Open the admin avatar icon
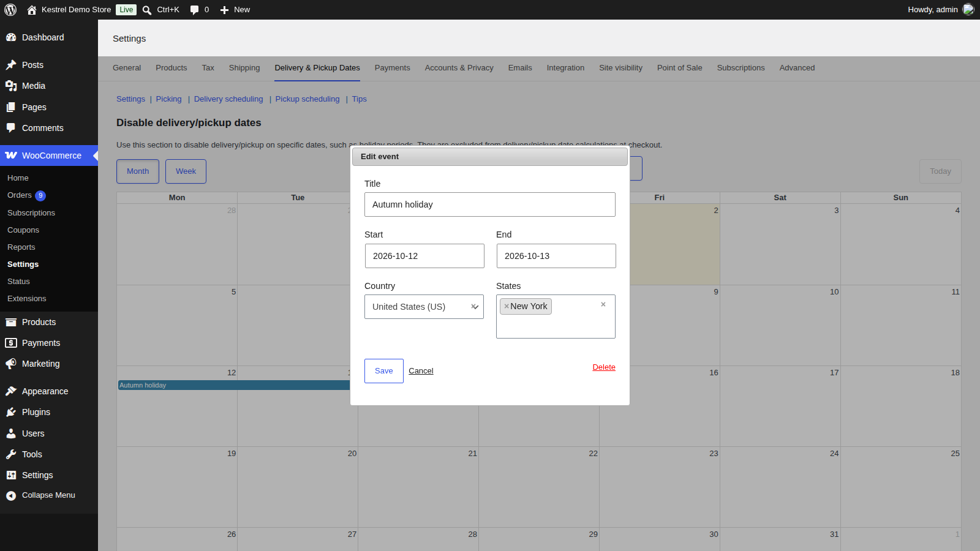 [968, 9]
